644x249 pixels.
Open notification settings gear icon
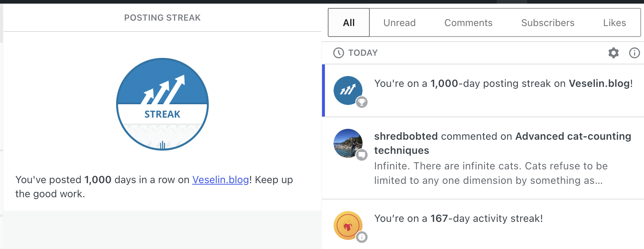pyautogui.click(x=613, y=53)
